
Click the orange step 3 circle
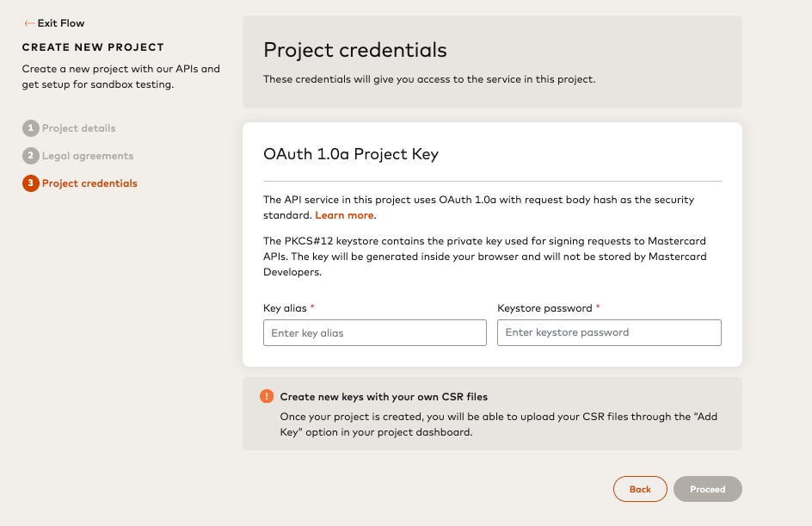(x=31, y=183)
